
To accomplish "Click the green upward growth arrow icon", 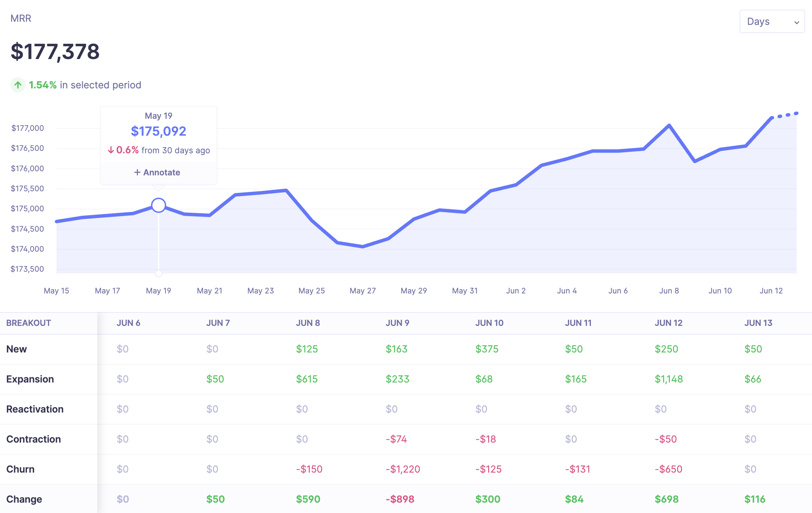I will coord(18,85).
